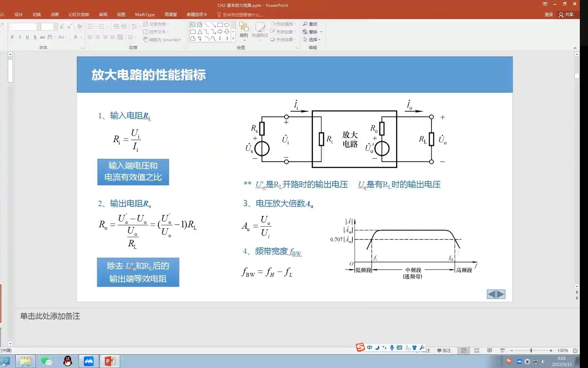Click the 批注 (Comments) button
588x368 pixels.
pyautogui.click(x=444, y=350)
